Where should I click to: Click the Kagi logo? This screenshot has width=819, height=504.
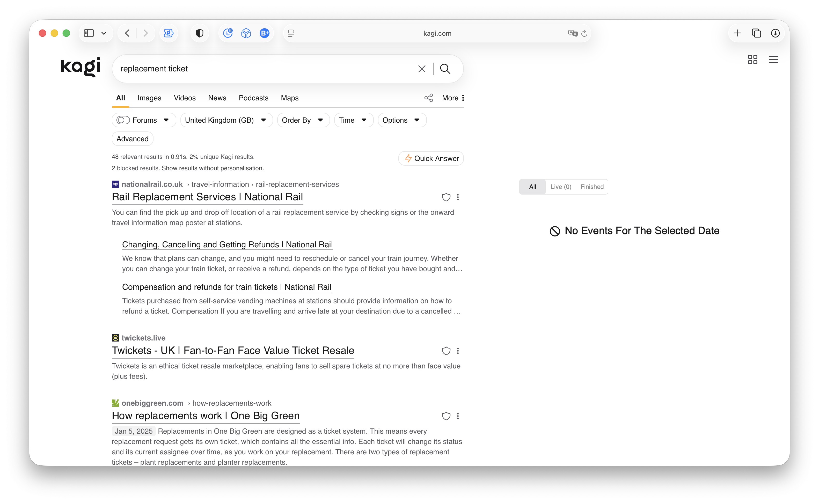(x=80, y=67)
